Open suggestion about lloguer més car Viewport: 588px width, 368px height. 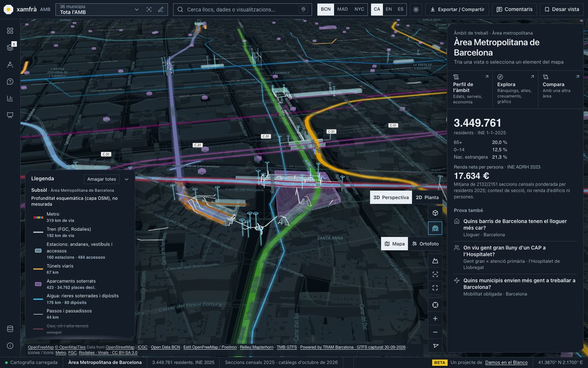[515, 228]
